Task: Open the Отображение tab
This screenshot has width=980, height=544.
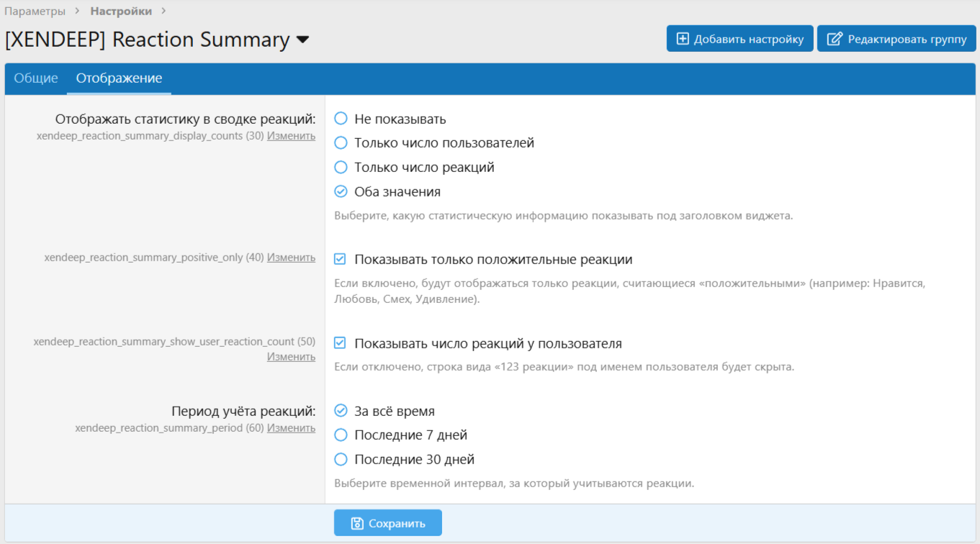Action: coord(119,78)
